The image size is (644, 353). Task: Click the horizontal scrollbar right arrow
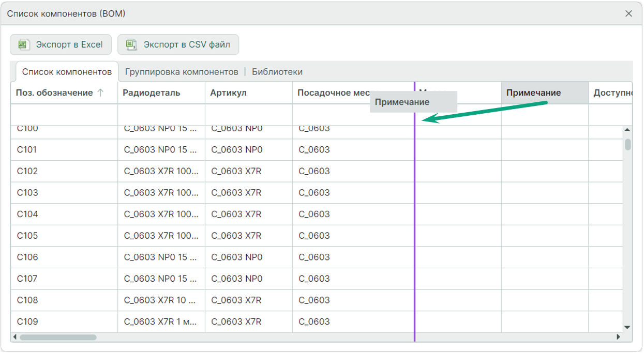click(618, 337)
